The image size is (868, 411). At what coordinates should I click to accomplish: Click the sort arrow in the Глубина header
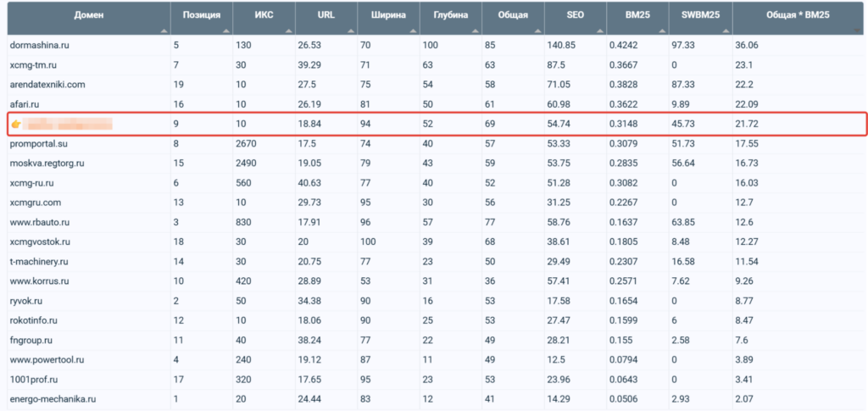coord(476,31)
